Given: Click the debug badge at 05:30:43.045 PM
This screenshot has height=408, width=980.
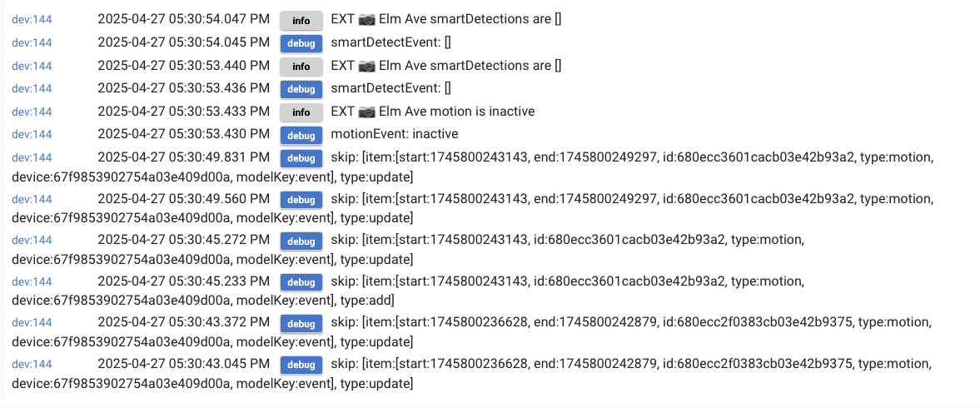Looking at the screenshot, I should [301, 365].
